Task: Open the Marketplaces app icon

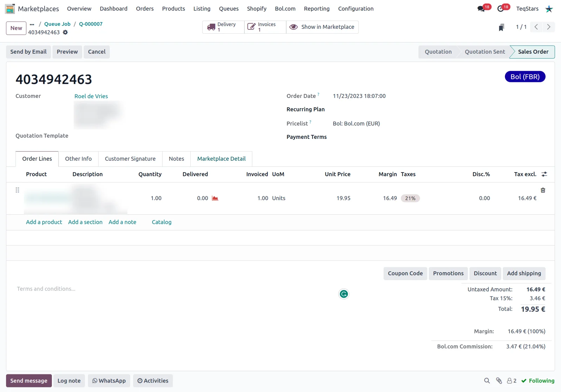Action: [10, 9]
